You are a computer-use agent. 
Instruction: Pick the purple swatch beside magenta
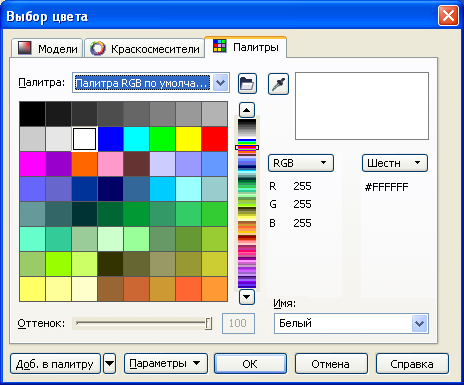[58, 164]
